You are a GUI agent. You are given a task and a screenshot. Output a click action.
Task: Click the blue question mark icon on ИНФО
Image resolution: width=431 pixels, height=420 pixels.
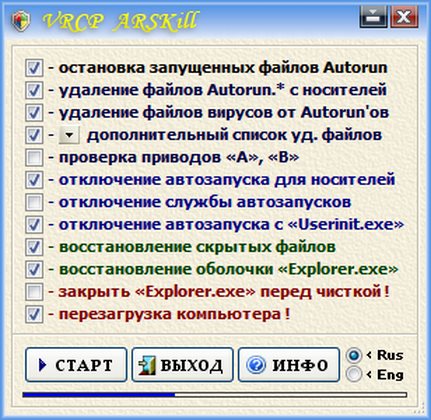click(x=256, y=365)
